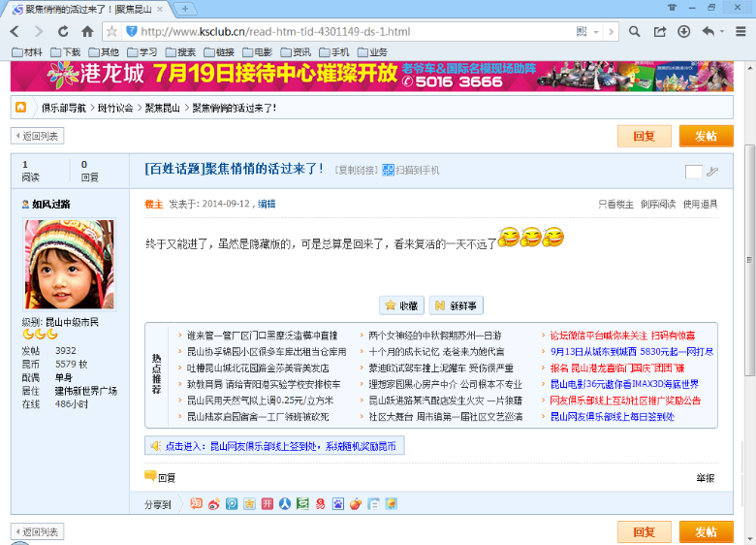Go to the browser home page
This screenshot has width=756, height=545.
point(87,31)
